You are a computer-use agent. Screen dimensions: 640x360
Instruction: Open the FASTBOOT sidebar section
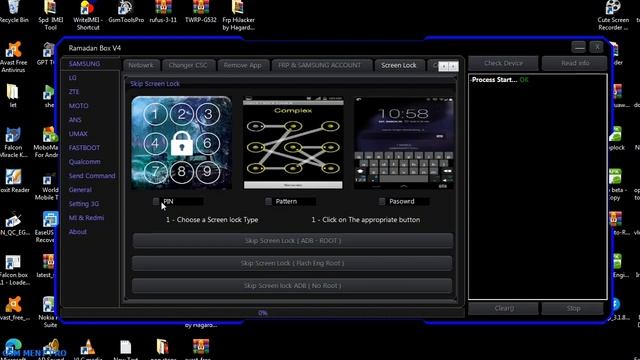click(84, 148)
